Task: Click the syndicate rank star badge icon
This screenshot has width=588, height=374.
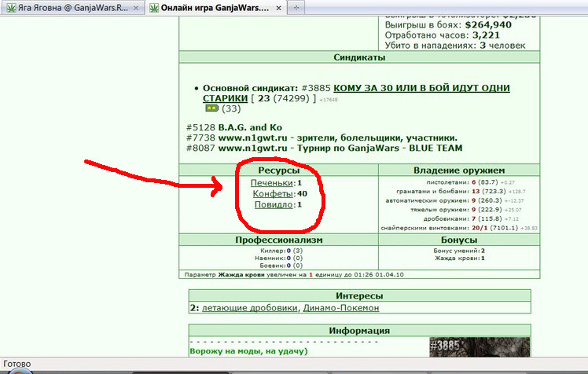Action: pos(211,108)
